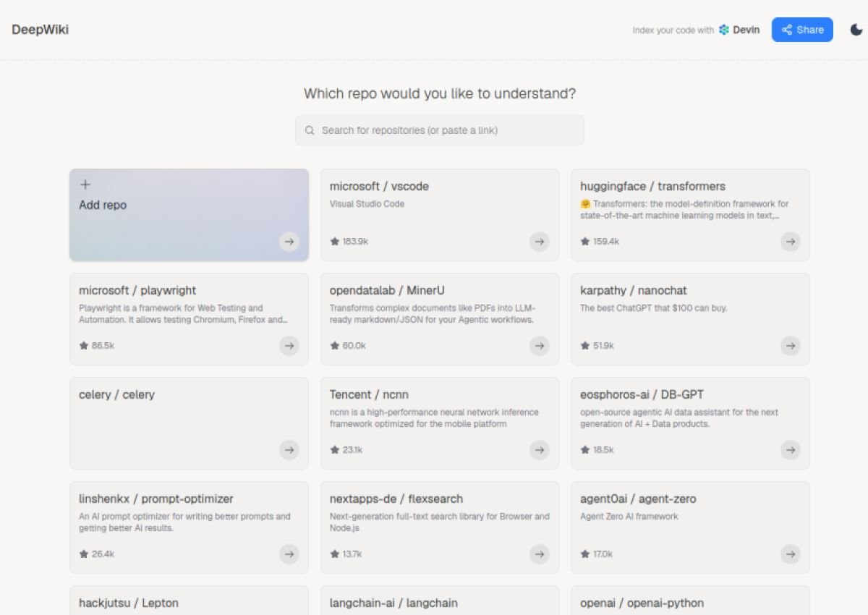Click star icon beside 60.0k
The image size is (868, 615).
pyautogui.click(x=334, y=346)
